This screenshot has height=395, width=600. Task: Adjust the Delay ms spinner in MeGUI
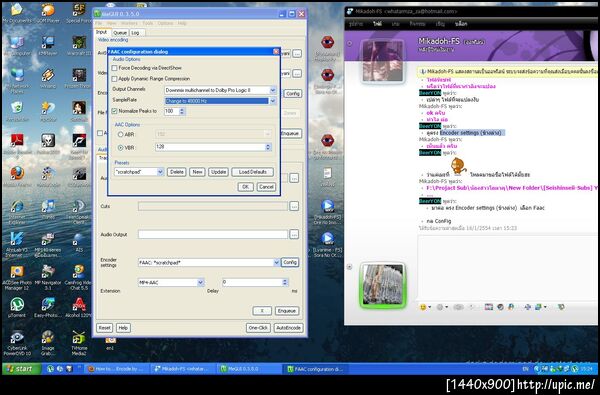(x=285, y=282)
